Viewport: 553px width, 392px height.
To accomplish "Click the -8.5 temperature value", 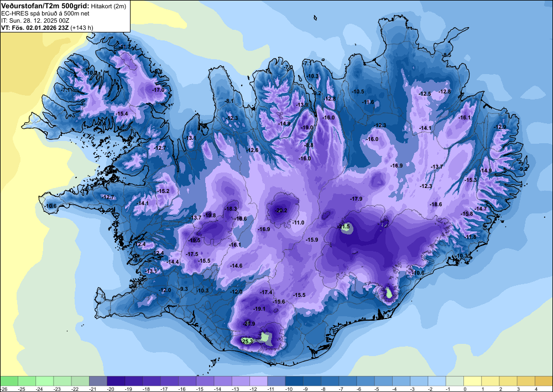I will (447, 55).
